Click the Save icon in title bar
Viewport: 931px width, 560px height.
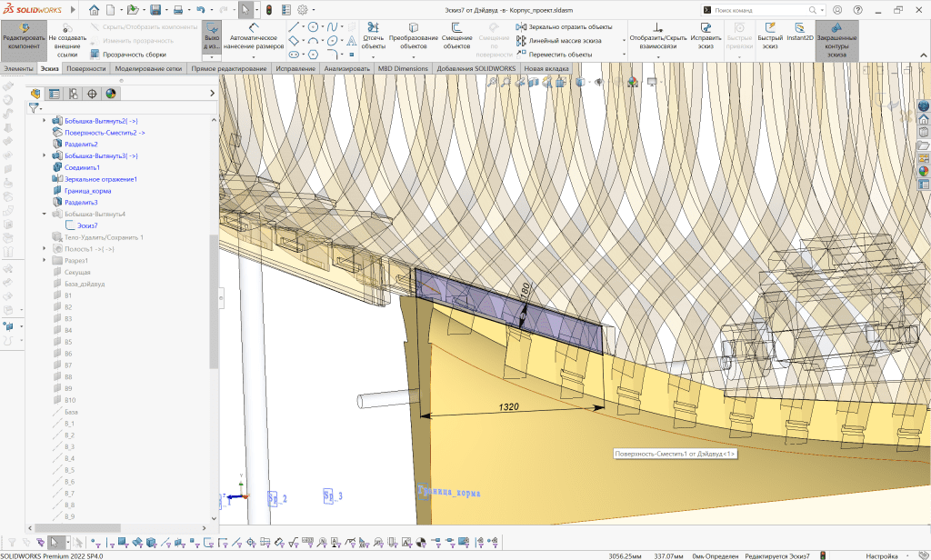click(x=155, y=9)
